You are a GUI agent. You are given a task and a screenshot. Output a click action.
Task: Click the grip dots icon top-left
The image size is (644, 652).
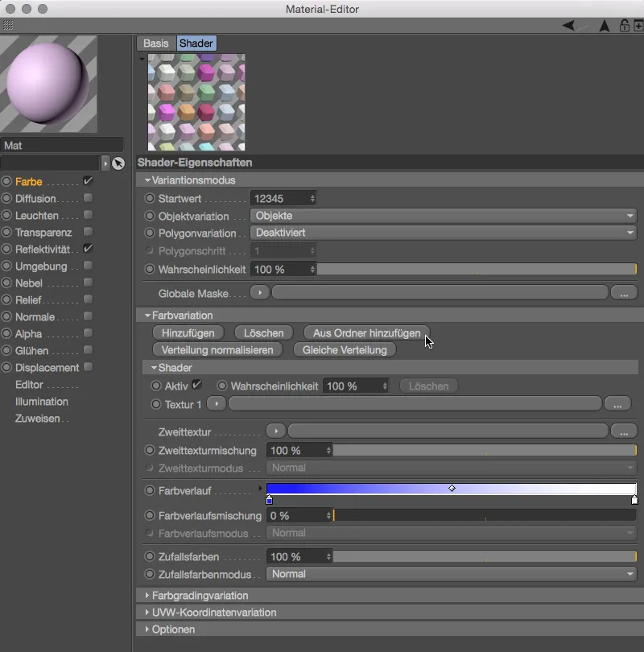click(x=8, y=26)
